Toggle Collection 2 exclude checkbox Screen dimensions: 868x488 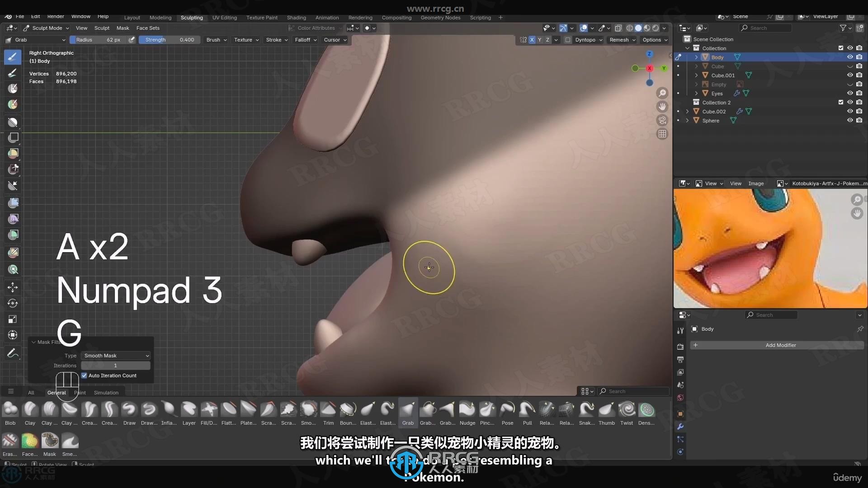click(841, 102)
